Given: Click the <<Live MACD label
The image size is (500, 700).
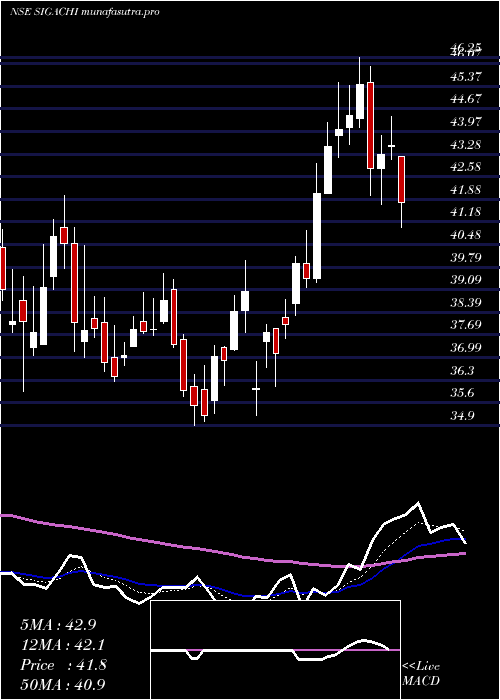Looking at the screenshot, I should 421,674.
